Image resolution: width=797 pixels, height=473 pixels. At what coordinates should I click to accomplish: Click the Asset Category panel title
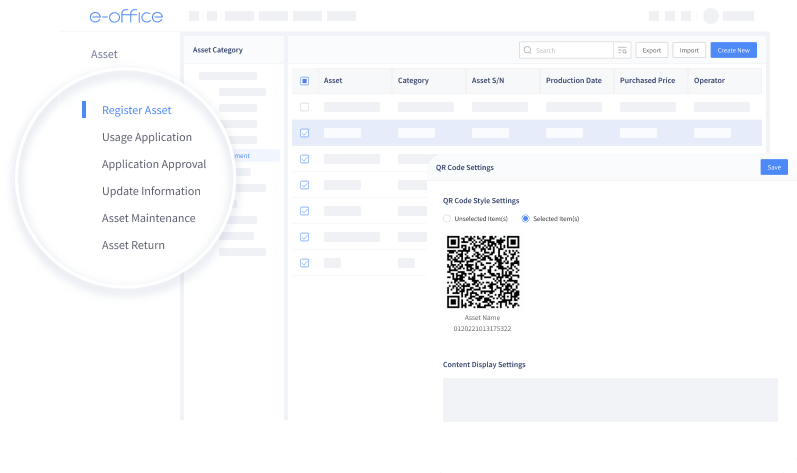pos(218,50)
